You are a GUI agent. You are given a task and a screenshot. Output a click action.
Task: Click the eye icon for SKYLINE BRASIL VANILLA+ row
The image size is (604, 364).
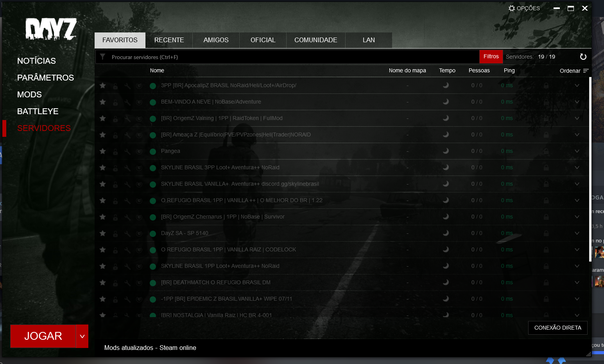tap(139, 184)
